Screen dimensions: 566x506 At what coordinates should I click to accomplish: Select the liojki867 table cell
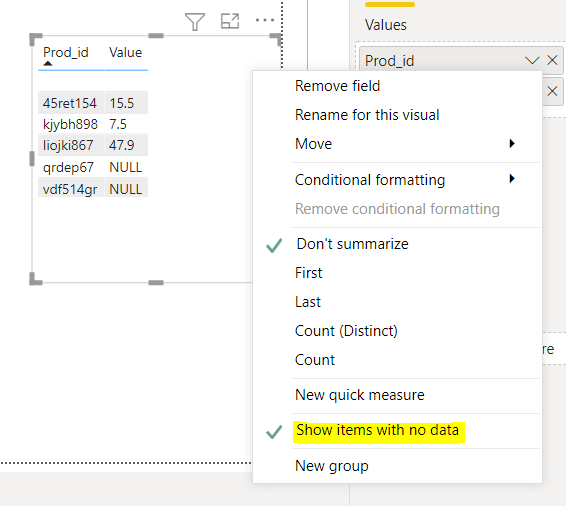tap(70, 145)
